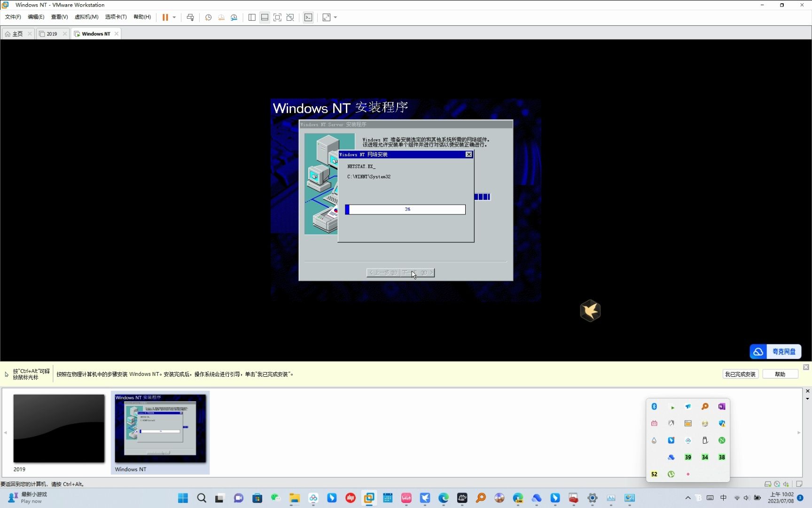Click the floating bird widget icon
The width and height of the screenshot is (812, 508).
(x=590, y=311)
